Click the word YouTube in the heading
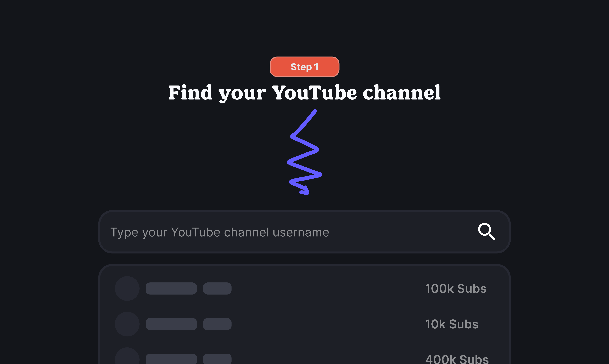The width and height of the screenshot is (609, 364). [x=315, y=92]
